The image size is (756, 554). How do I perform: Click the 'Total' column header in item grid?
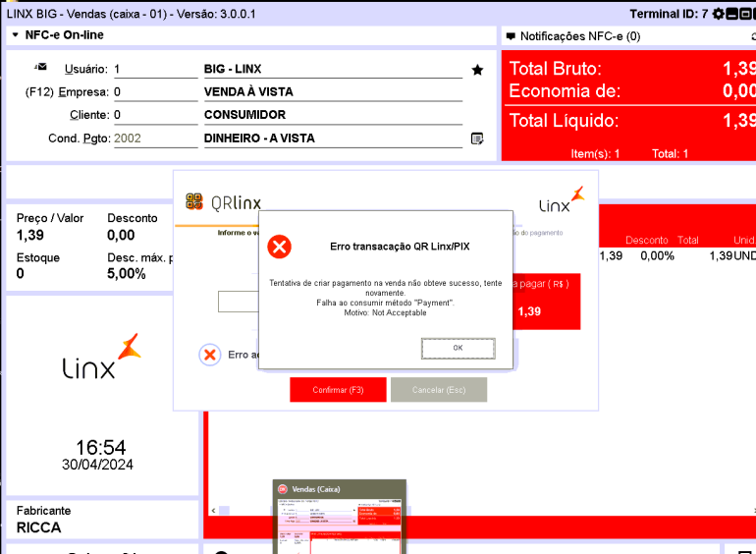[687, 240]
